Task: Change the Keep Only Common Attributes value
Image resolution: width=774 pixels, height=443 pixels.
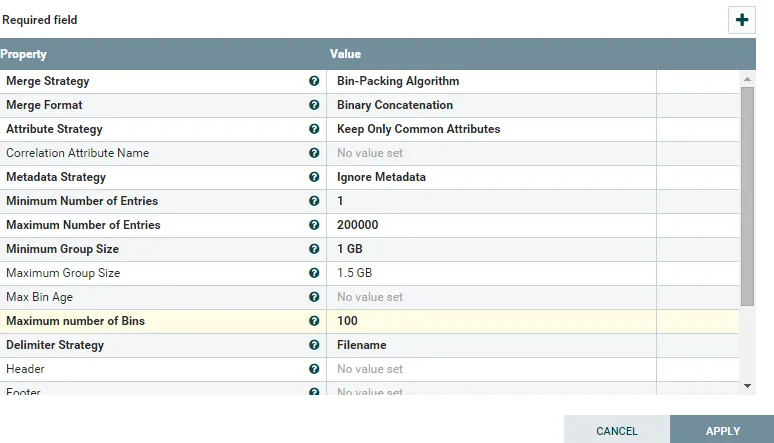Action: tap(418, 129)
